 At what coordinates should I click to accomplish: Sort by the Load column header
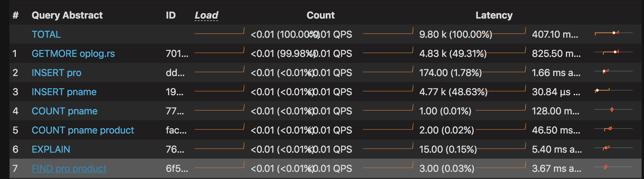[x=206, y=15]
